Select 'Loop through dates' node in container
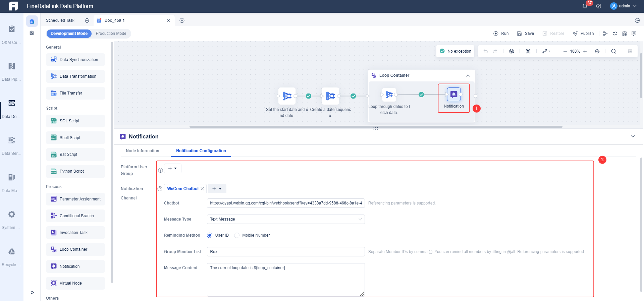 click(389, 95)
